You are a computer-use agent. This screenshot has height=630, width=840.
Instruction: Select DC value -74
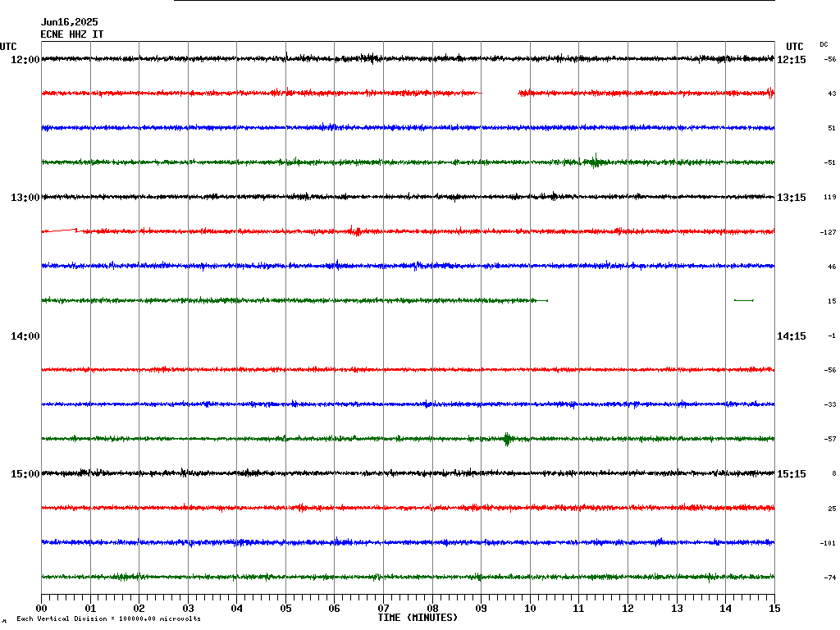click(x=830, y=577)
